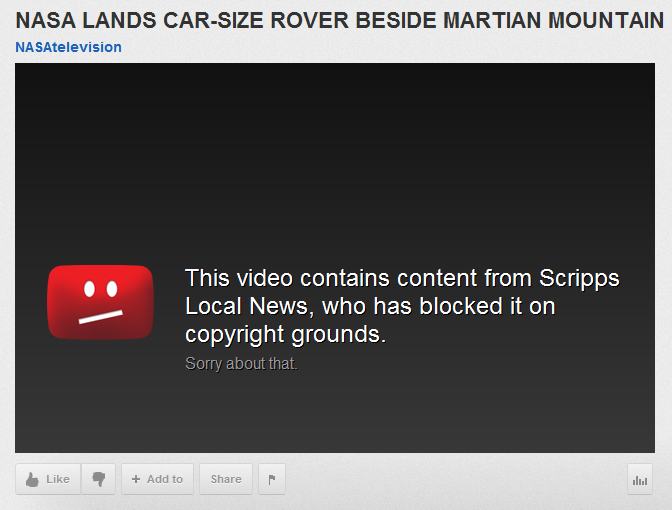
Task: Click the 'Sorry about that.' text
Action: point(241,363)
